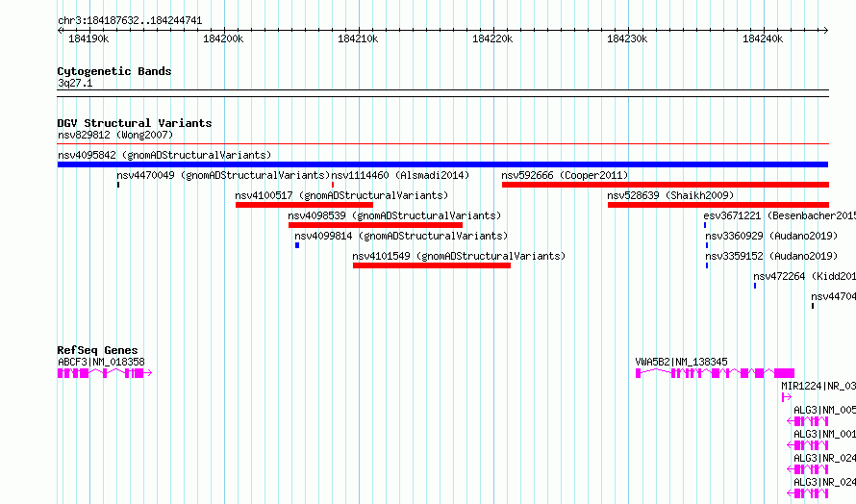Open the nsv528639 (Shaikh2009) label
This screenshot has width=856, height=504.
(670, 195)
